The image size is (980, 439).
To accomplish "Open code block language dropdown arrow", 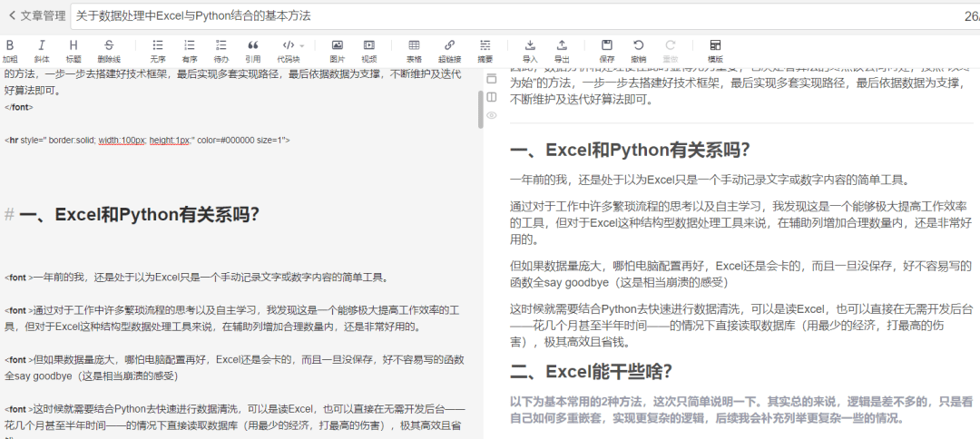I will point(302,45).
